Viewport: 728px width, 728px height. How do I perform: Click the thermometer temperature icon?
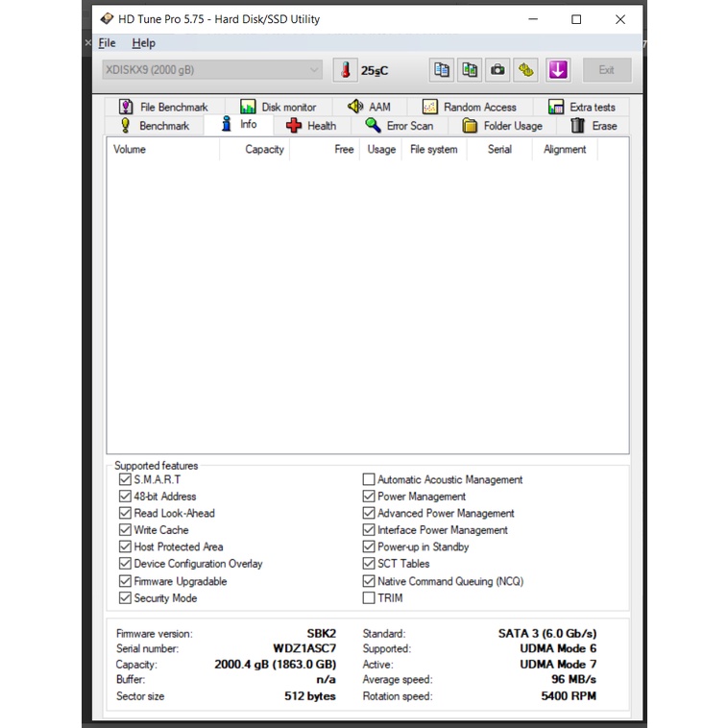click(345, 70)
